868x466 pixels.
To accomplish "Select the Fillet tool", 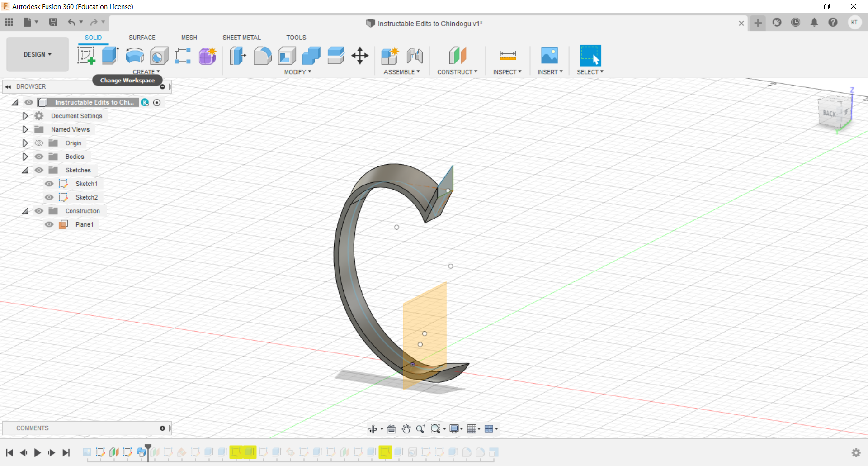I will pos(262,56).
